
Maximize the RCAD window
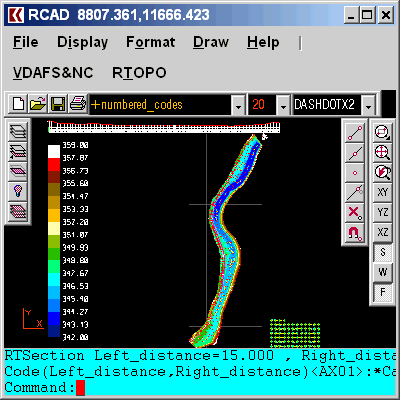(367, 15)
